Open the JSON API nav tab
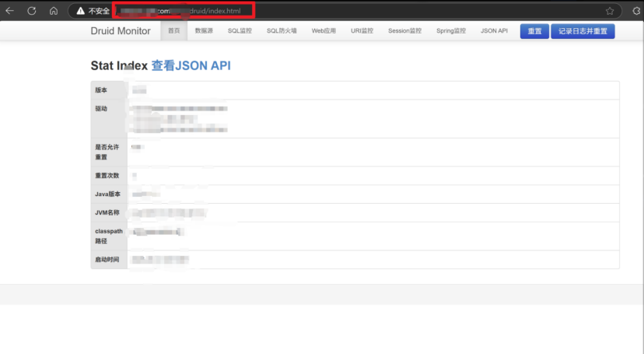 tap(494, 31)
